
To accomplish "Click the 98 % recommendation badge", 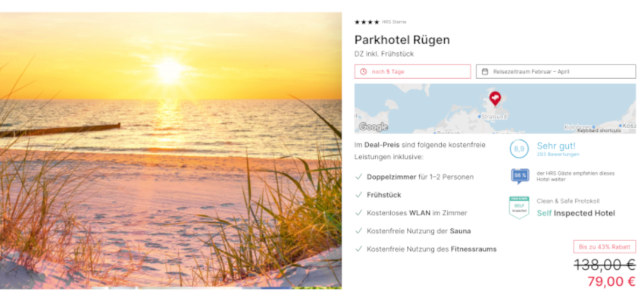I will click(x=520, y=177).
